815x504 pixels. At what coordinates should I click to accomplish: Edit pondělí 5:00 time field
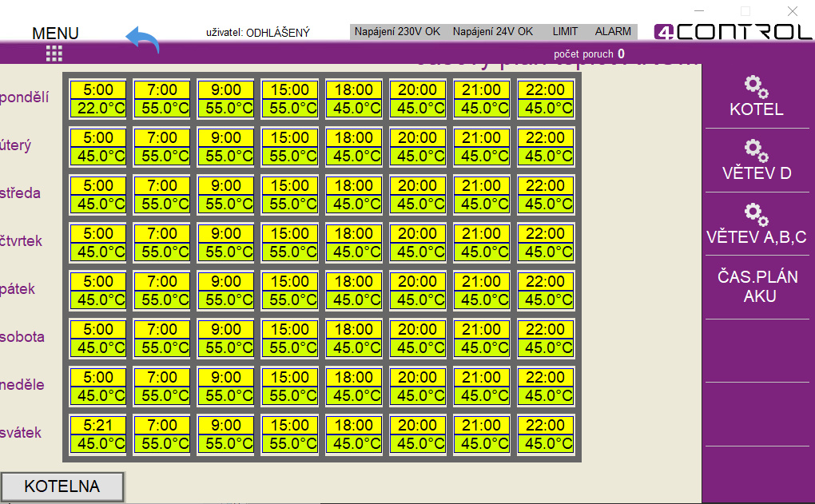[98, 90]
